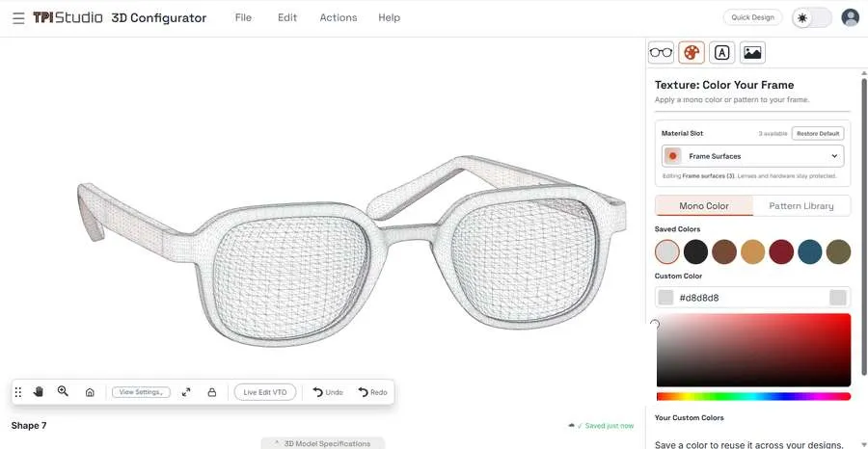The width and height of the screenshot is (868, 449).
Task: Click the Redo button
Action: 372,392
